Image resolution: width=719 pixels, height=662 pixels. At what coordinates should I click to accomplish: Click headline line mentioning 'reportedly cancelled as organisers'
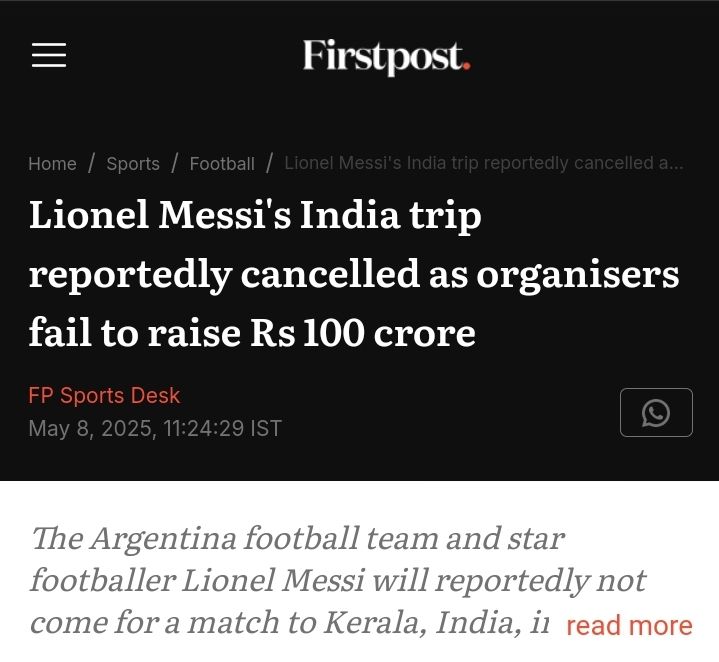(x=354, y=274)
